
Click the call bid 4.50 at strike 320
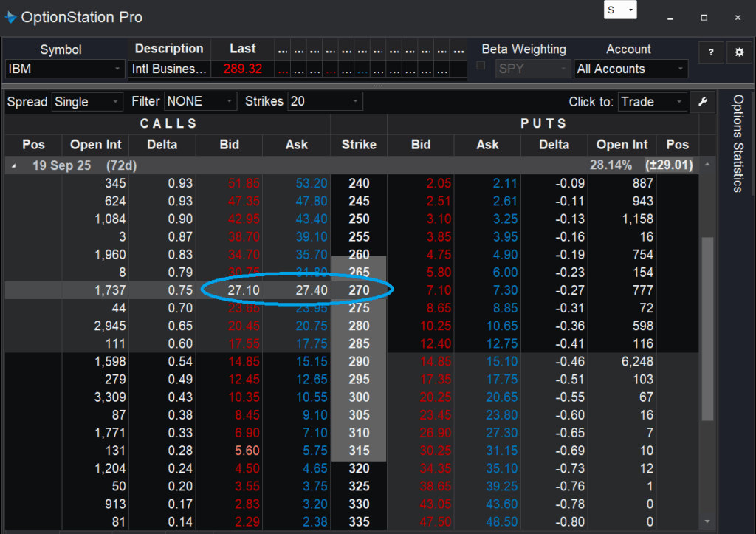coord(247,469)
